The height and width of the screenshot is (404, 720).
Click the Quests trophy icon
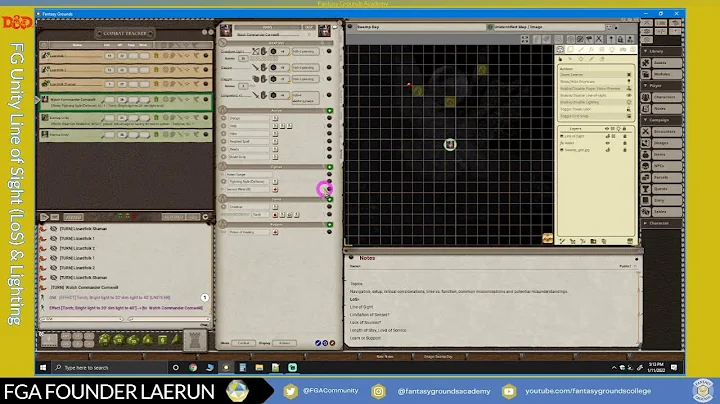(x=646, y=189)
